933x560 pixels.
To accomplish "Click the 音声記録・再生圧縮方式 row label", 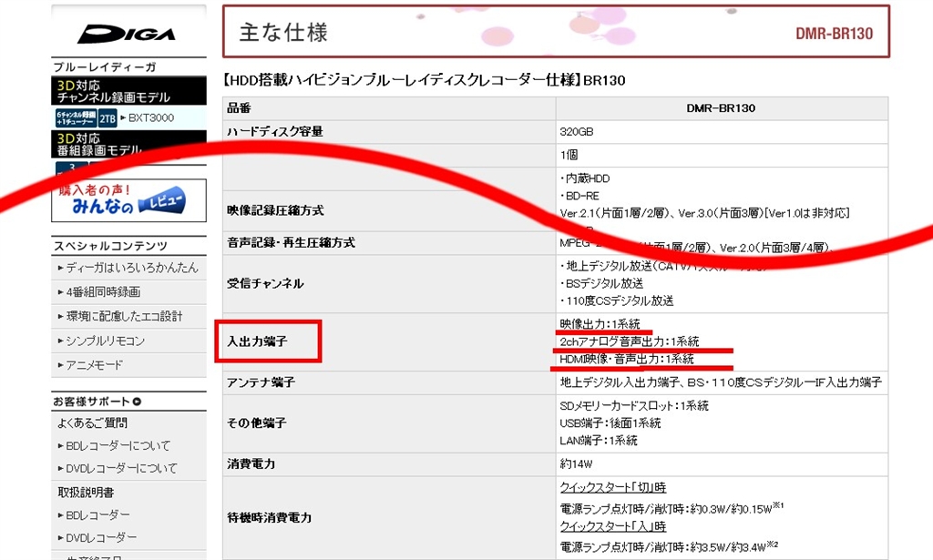I will (291, 242).
